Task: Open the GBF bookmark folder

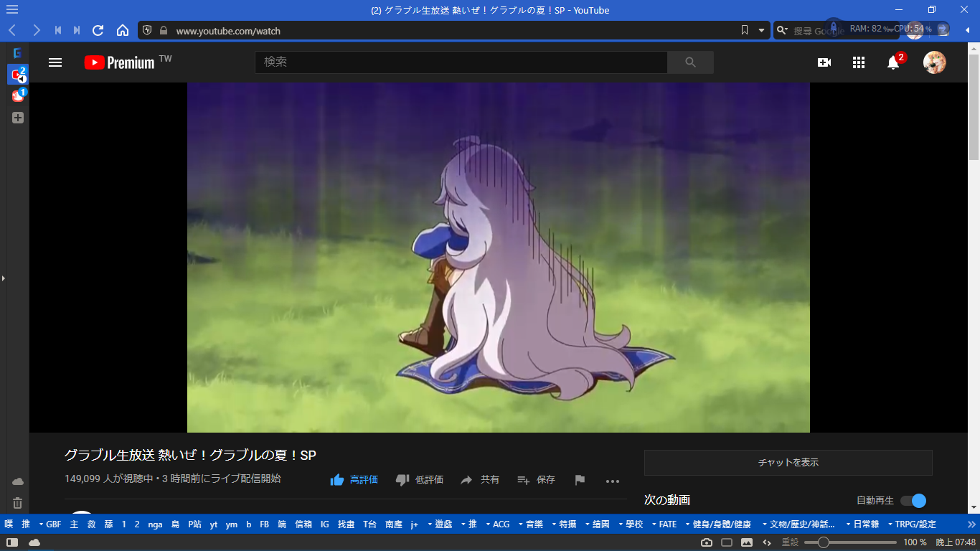Action: click(x=50, y=524)
